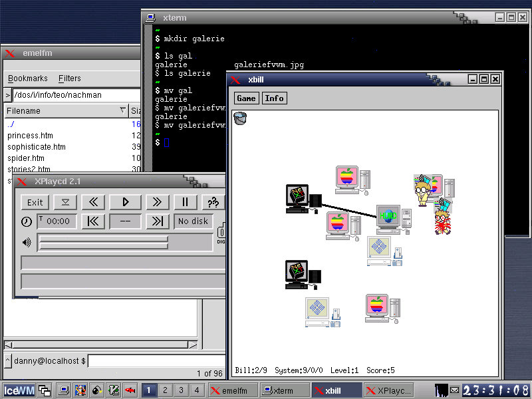Open the Bookmarks menu in emelfm

(x=28, y=78)
